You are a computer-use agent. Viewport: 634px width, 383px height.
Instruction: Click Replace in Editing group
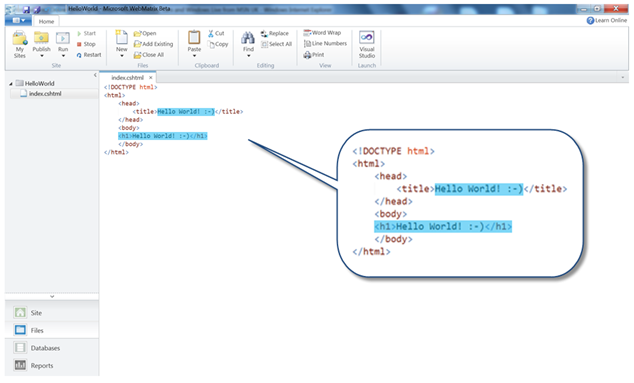tap(275, 33)
